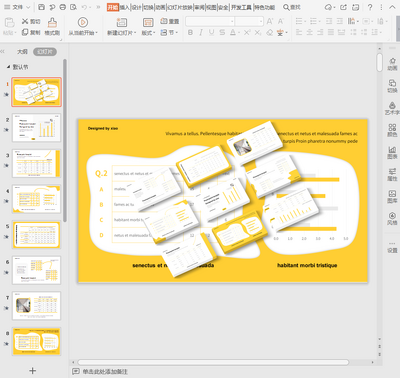This screenshot has height=378, width=400.
Task: Toggle center text alignment
Action: coord(309,32)
